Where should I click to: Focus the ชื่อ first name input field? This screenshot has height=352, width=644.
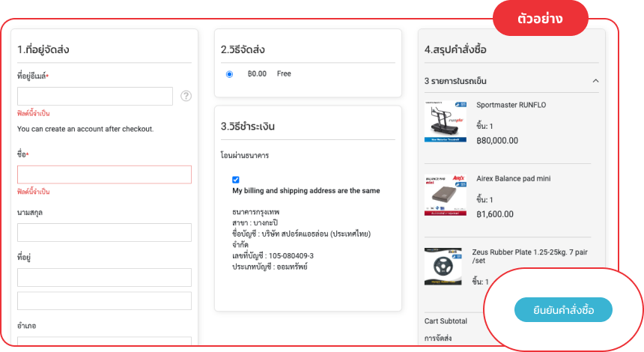[x=104, y=175]
